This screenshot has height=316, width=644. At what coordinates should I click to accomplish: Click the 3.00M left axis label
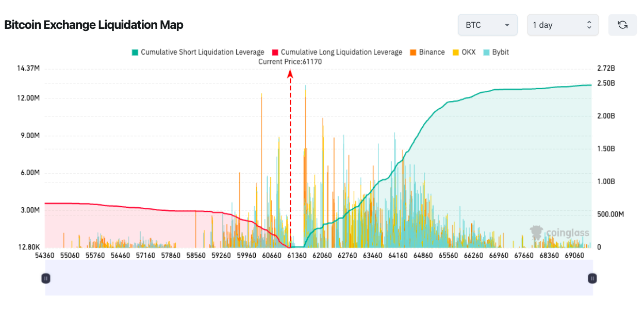30,210
